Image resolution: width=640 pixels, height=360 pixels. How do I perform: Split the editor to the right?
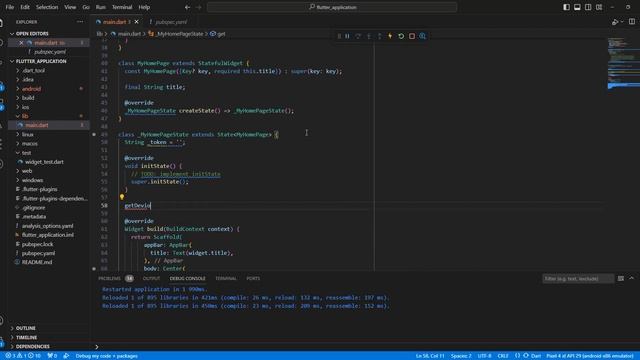pyautogui.click(x=632, y=22)
